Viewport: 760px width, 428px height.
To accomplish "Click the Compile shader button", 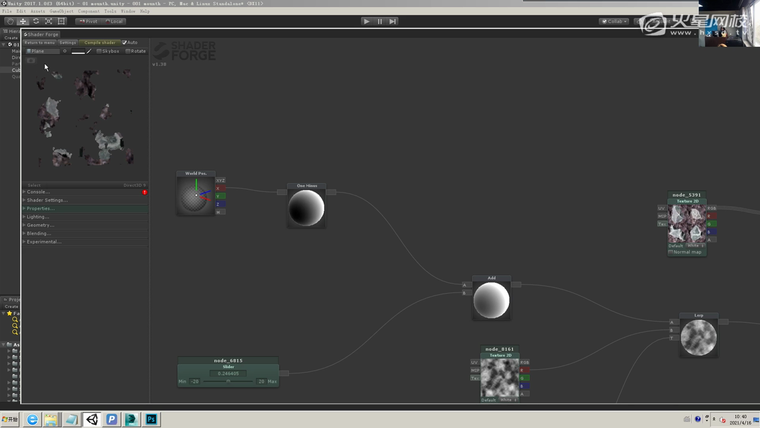I will pos(99,42).
